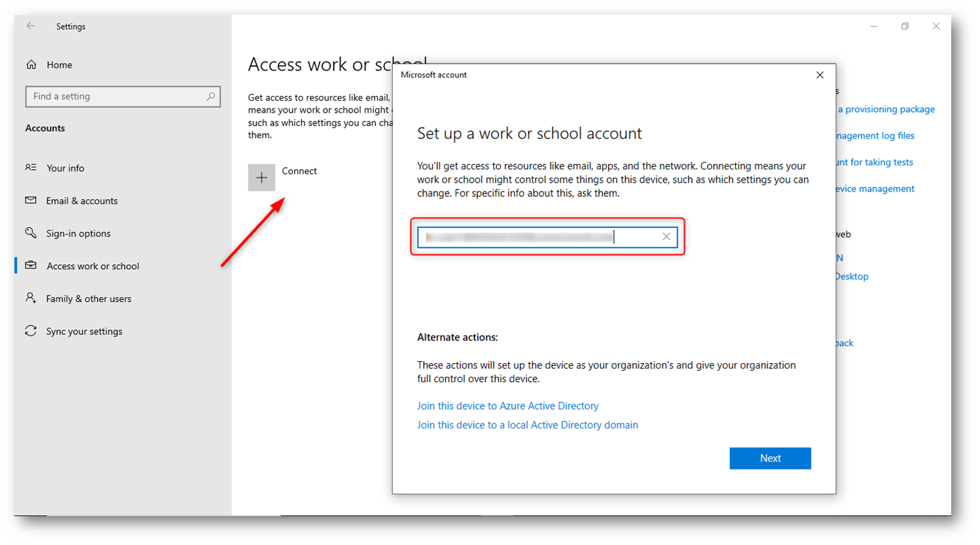This screenshot has width=980, height=545.
Task: Click the Next button
Action: [770, 459]
